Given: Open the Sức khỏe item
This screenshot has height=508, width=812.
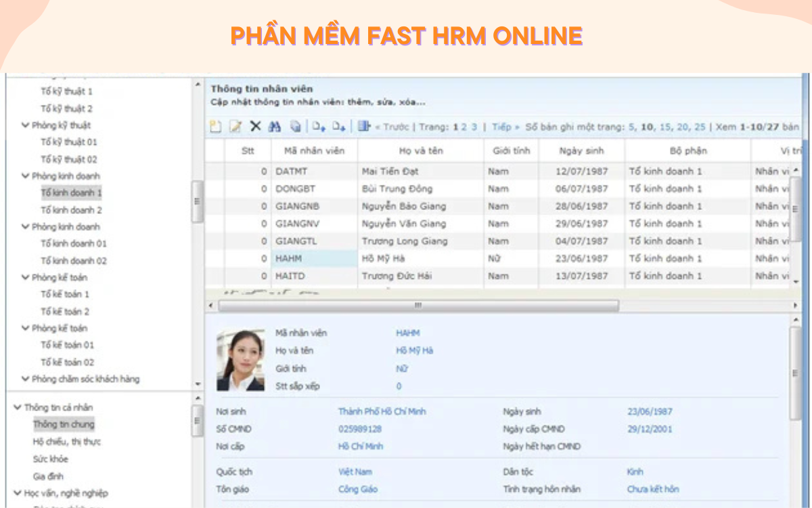Looking at the screenshot, I should click(51, 459).
